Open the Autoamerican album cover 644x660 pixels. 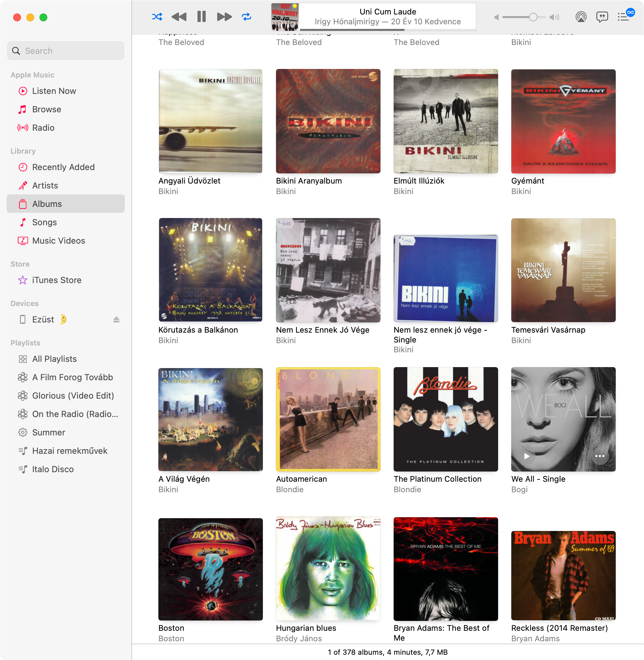point(328,419)
